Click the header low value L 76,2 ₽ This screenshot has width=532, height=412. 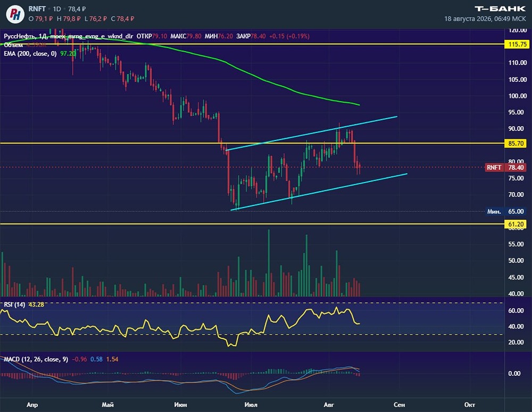click(96, 19)
